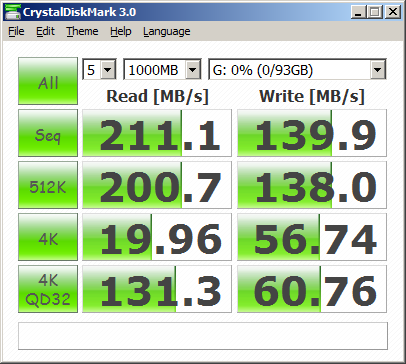Run the 4K random test
The image size is (406, 364).
pyautogui.click(x=48, y=237)
